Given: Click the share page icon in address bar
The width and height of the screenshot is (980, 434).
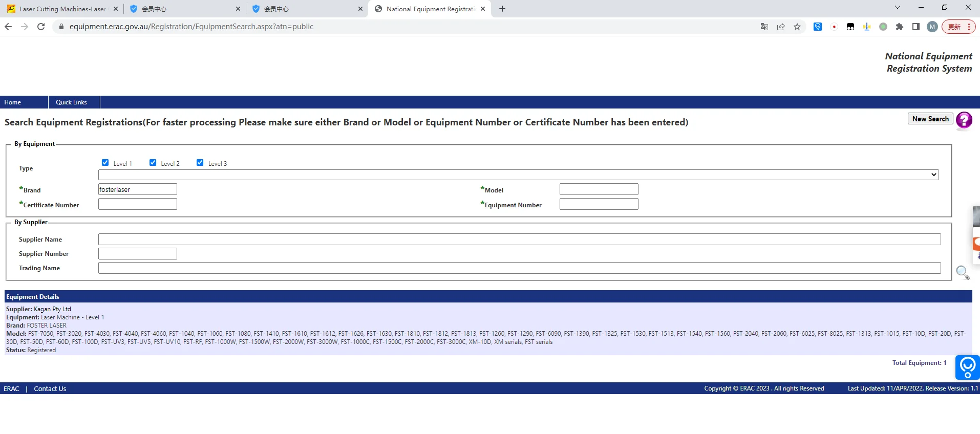Looking at the screenshot, I should 781,27.
